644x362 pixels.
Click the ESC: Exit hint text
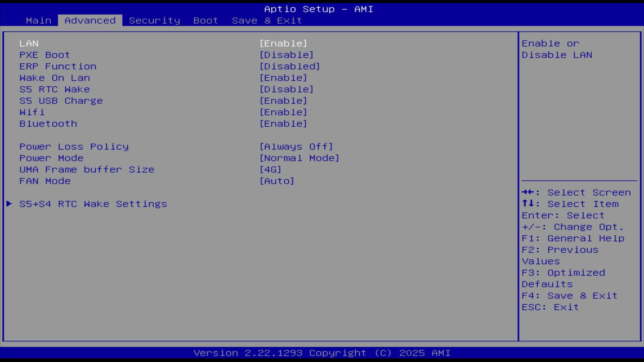point(550,307)
